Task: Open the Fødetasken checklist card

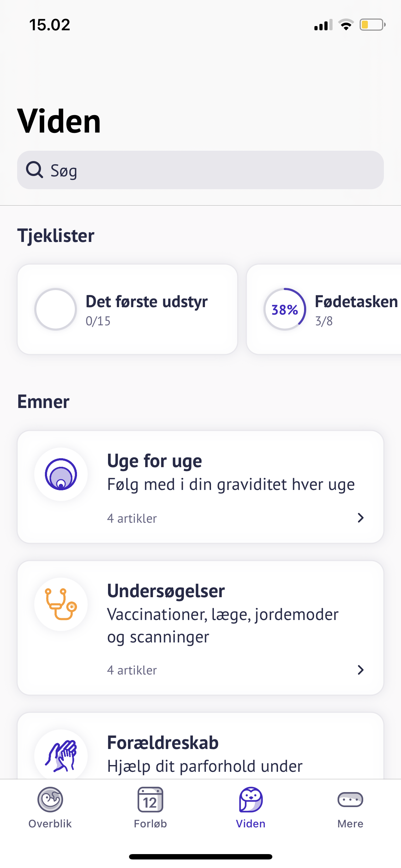Action: [356, 302]
